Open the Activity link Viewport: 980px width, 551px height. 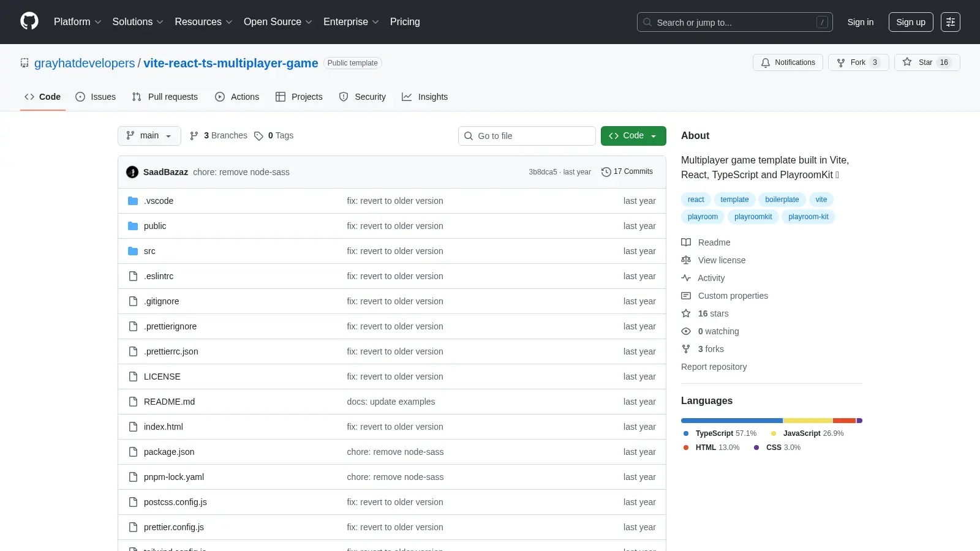(x=703, y=278)
